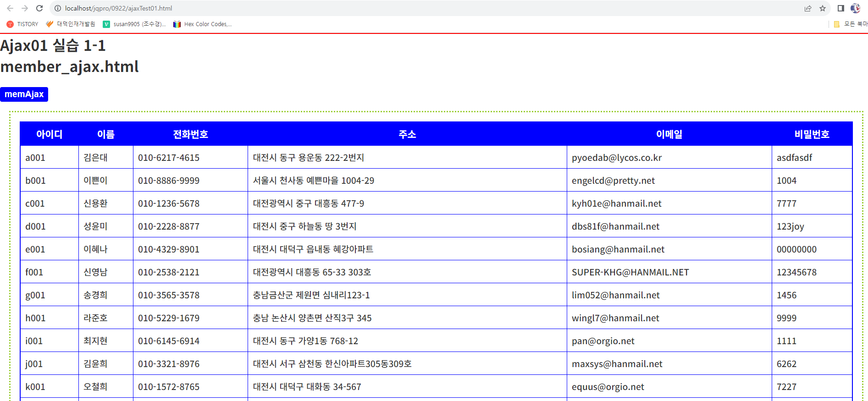This screenshot has width=868, height=401.
Task: Select the name 김은대
Action: pyautogui.click(x=95, y=158)
